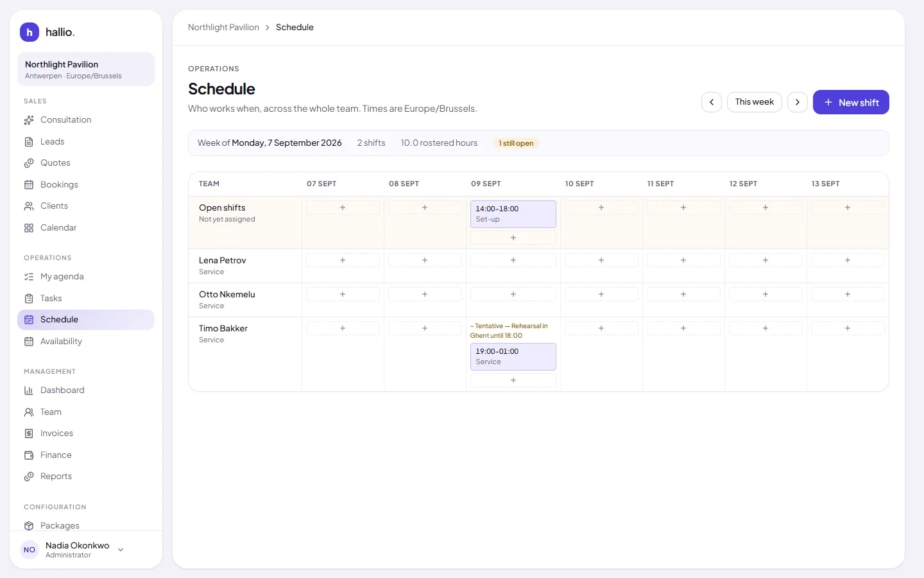Click the Packages box icon
Screen dimensions: 924x578
[x=29, y=526]
